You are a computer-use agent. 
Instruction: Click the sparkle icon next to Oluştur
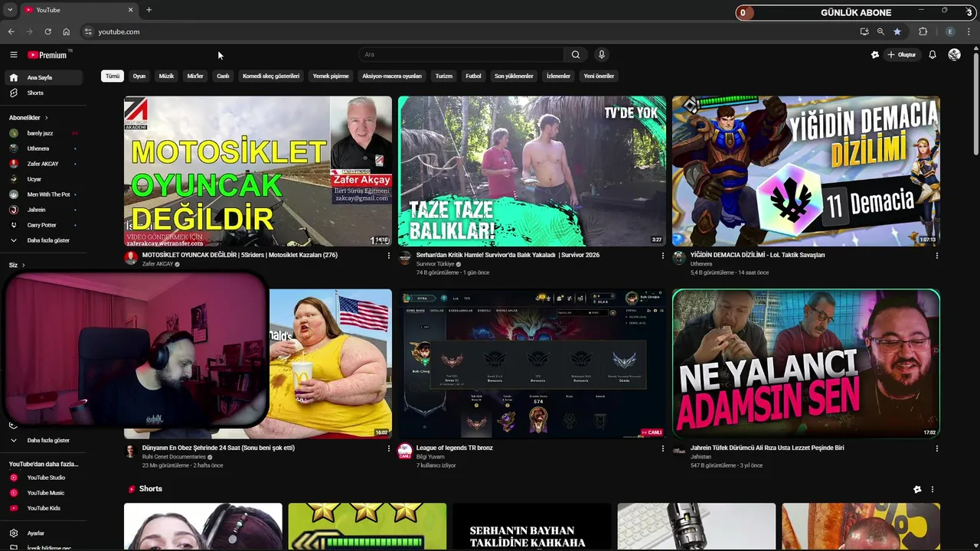[875, 54]
